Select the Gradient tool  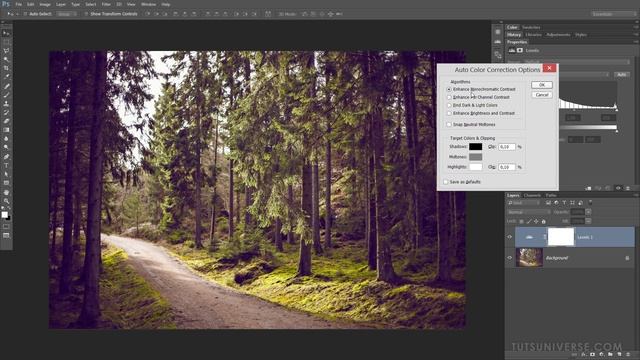point(6,130)
